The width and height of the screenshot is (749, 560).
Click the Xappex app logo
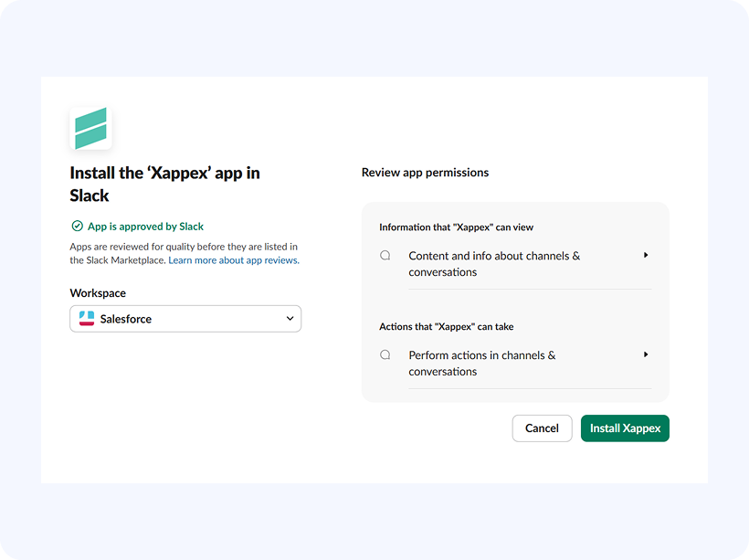[90, 128]
